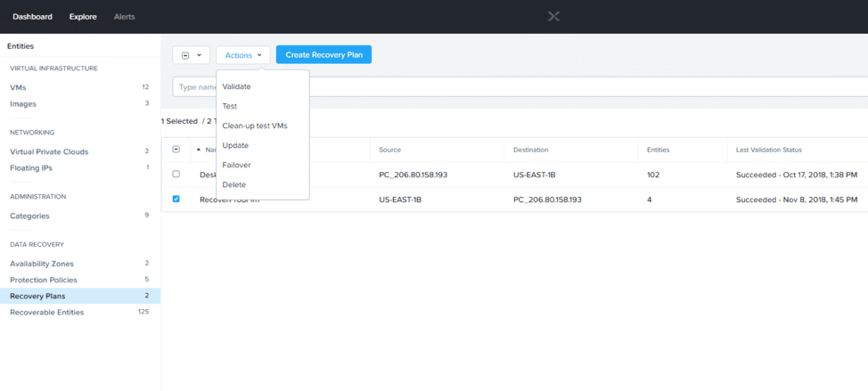Open the selection dropdown next to Actions
This screenshot has height=391, width=868.
[191, 55]
